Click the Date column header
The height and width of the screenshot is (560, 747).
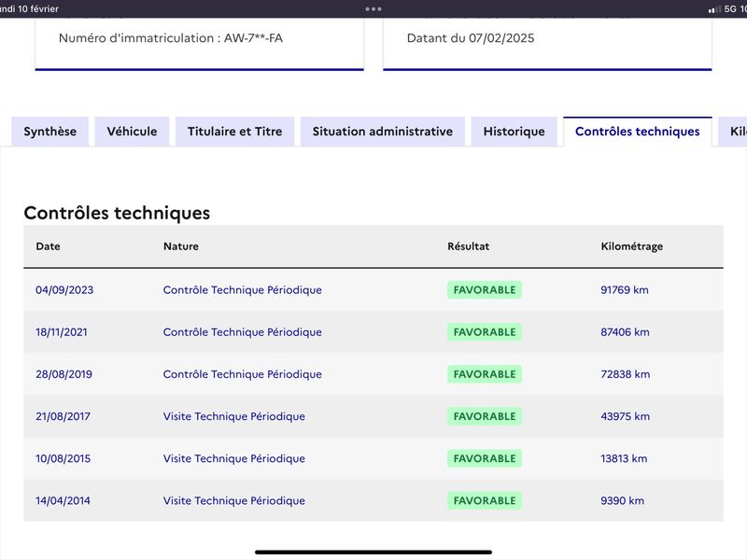coord(49,246)
